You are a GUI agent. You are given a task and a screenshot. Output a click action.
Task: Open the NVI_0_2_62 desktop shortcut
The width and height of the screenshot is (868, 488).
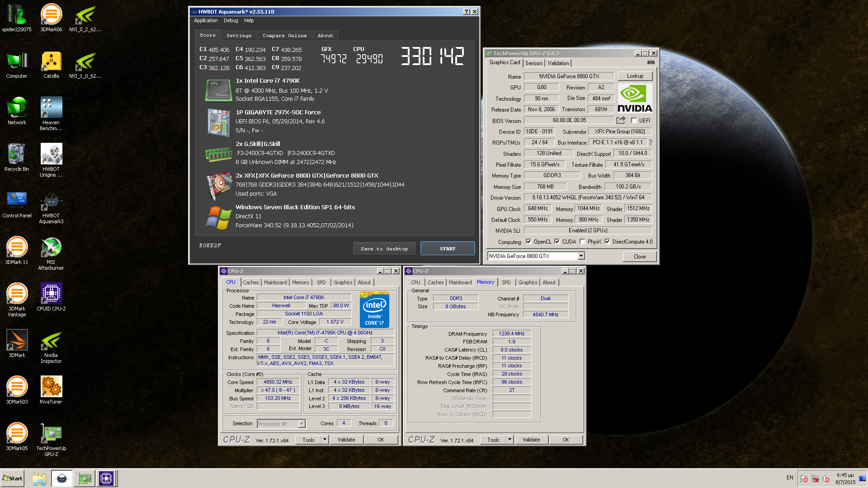coord(85,18)
